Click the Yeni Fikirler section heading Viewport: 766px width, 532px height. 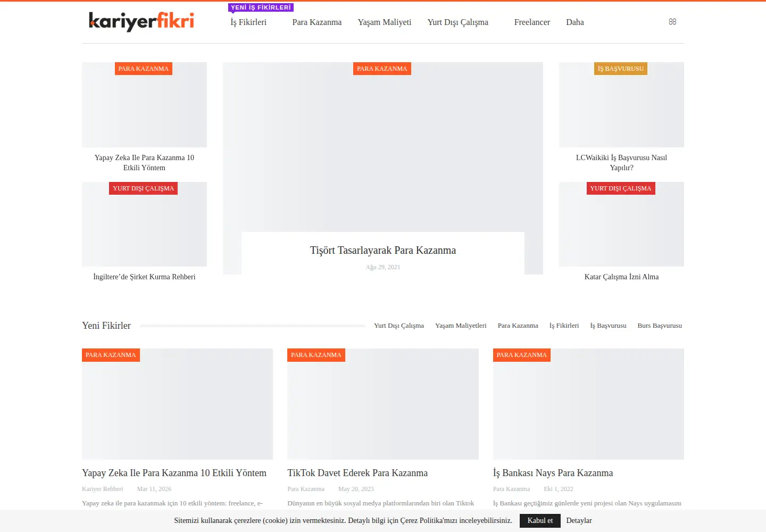(x=106, y=326)
